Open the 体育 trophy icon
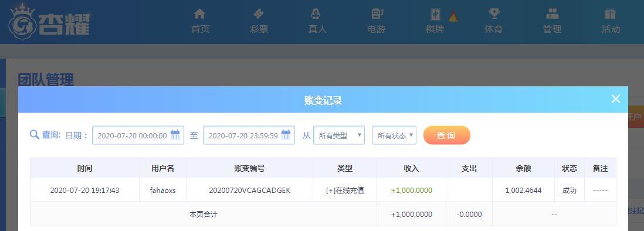644x231 pixels. (494, 14)
